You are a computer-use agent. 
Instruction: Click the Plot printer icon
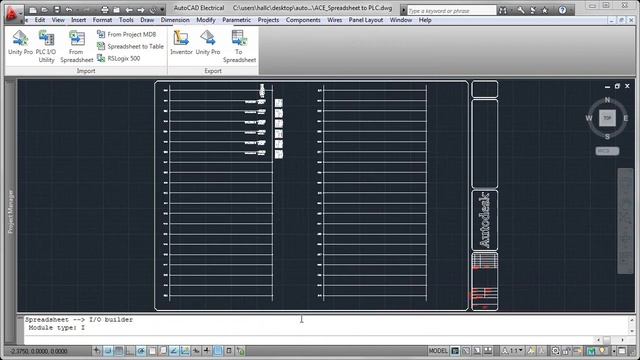pos(104,10)
